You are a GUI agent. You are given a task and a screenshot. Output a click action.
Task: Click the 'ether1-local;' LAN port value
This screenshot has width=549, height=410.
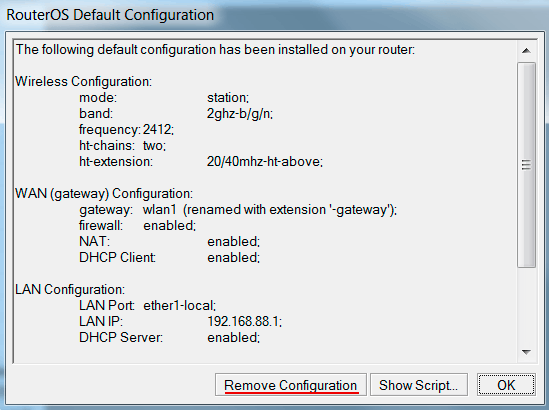(x=180, y=306)
